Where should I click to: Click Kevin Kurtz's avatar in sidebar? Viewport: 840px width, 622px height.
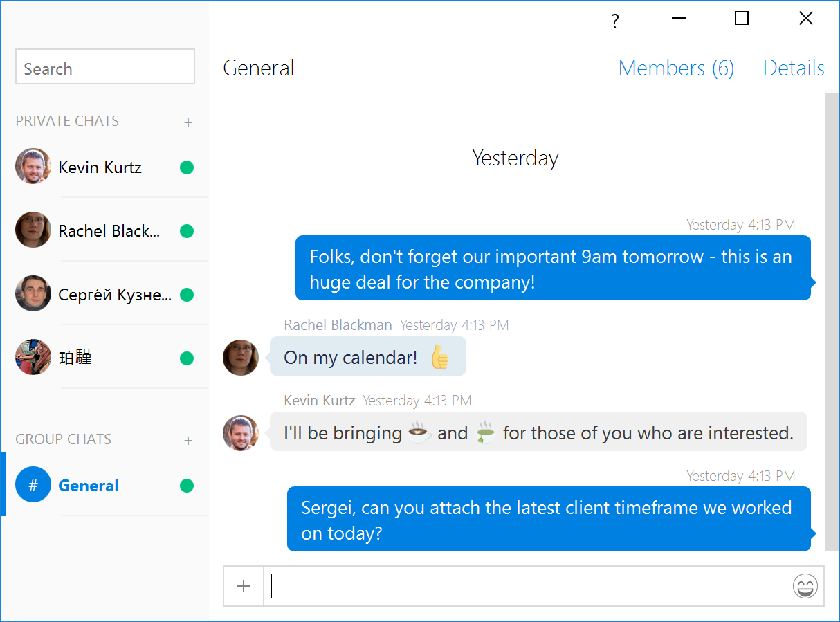33,167
